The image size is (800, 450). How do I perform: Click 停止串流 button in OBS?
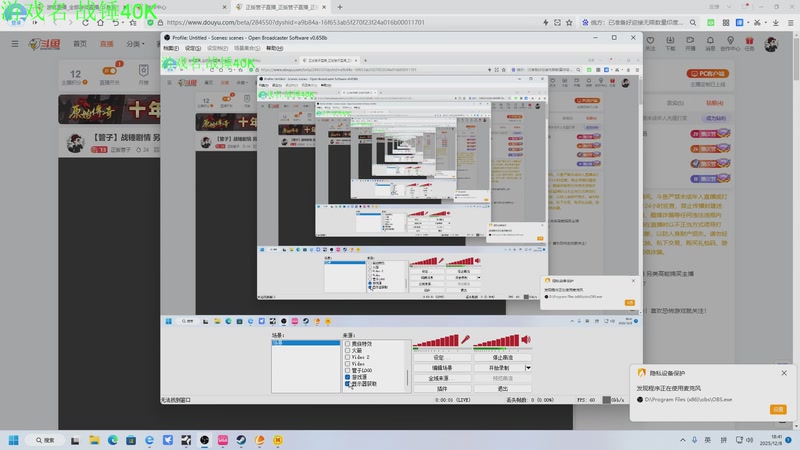click(x=502, y=358)
